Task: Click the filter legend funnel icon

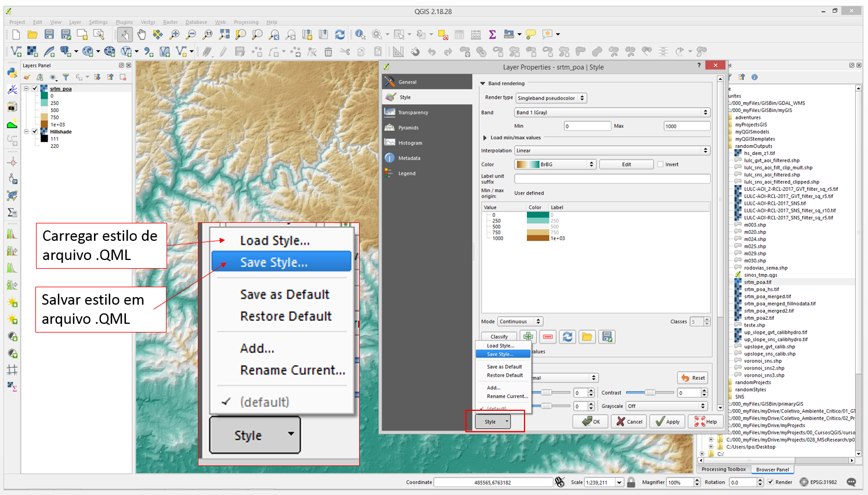Action: [66, 77]
